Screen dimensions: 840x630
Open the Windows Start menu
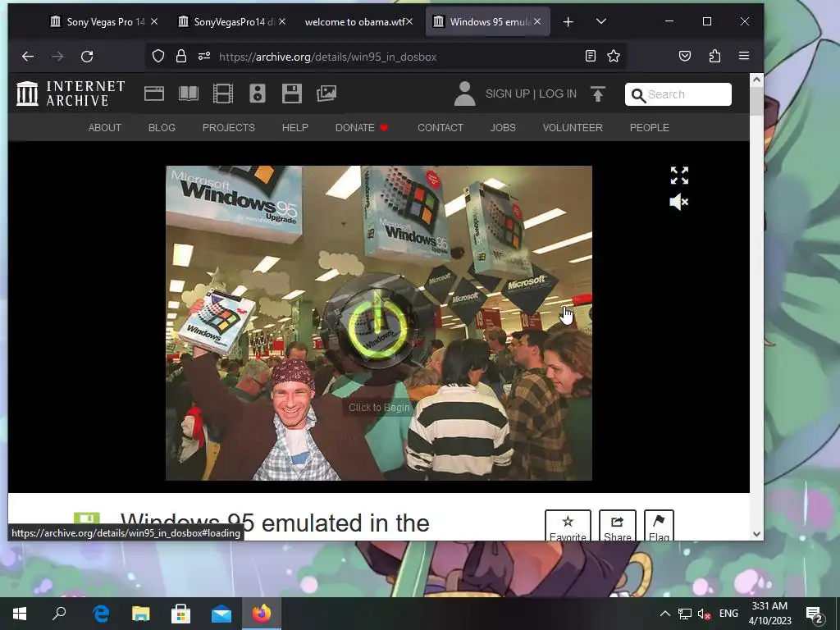click(x=20, y=614)
